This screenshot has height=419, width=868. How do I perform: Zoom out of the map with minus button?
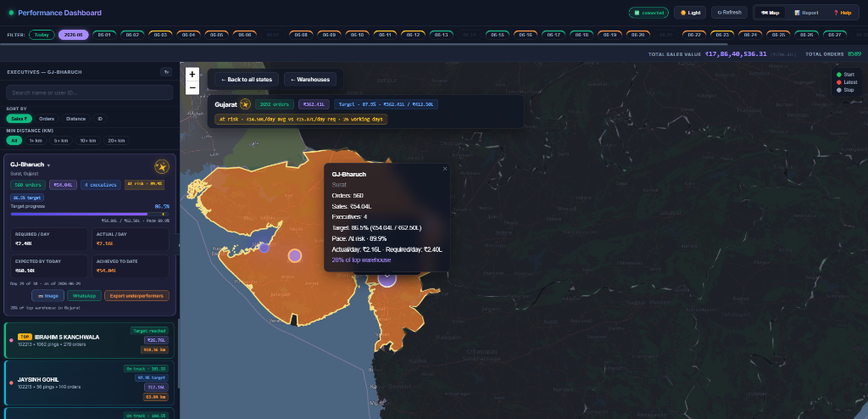pos(192,87)
